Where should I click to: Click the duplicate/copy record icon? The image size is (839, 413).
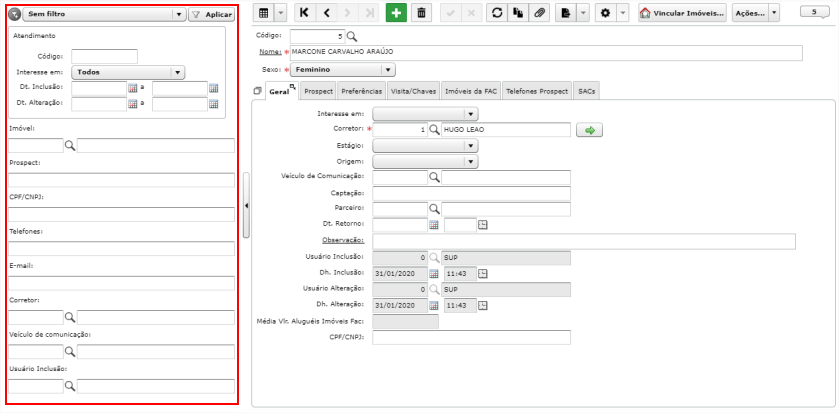coord(518,13)
